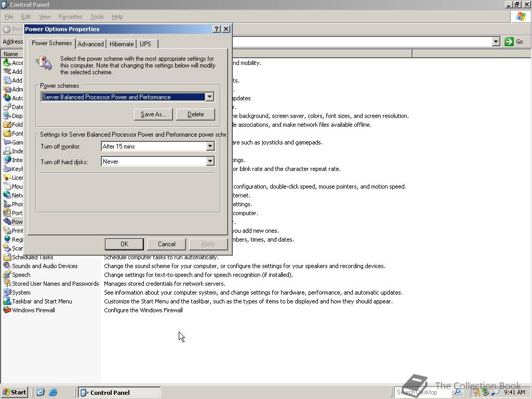The height and width of the screenshot is (399, 532).
Task: Click the Delete scheme button
Action: point(196,114)
